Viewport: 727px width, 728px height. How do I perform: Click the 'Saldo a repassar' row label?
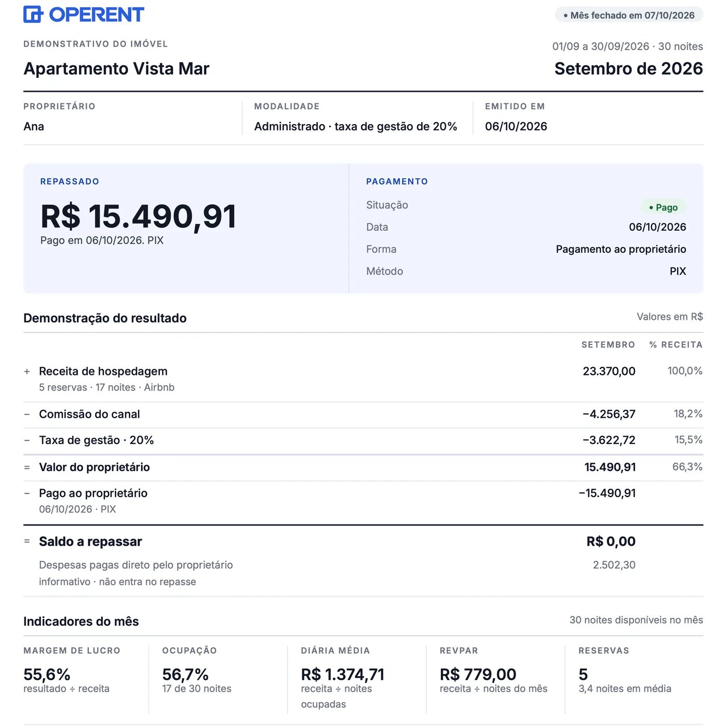click(x=90, y=542)
